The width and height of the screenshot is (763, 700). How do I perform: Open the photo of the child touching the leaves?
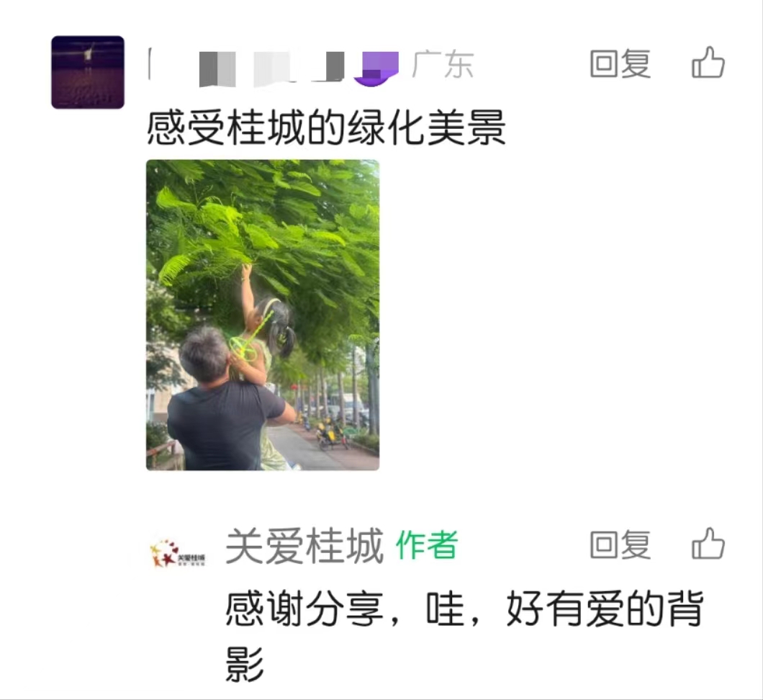coord(263,315)
